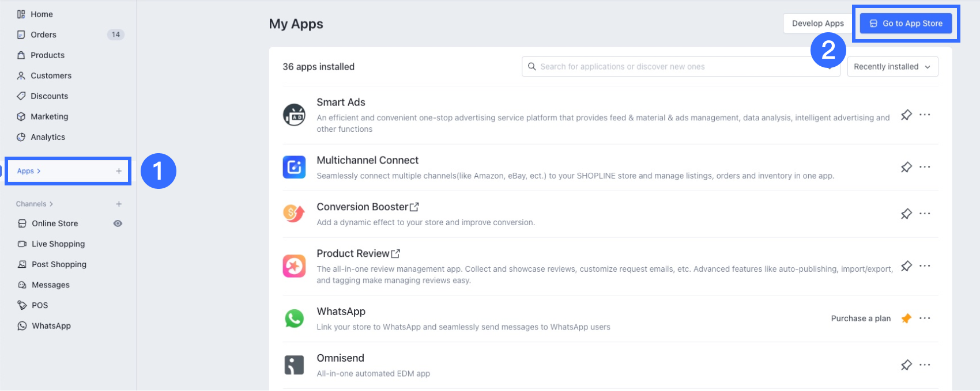Viewport: 980px width, 391px height.
Task: Open the Recently installed sort dropdown
Action: [x=892, y=67]
